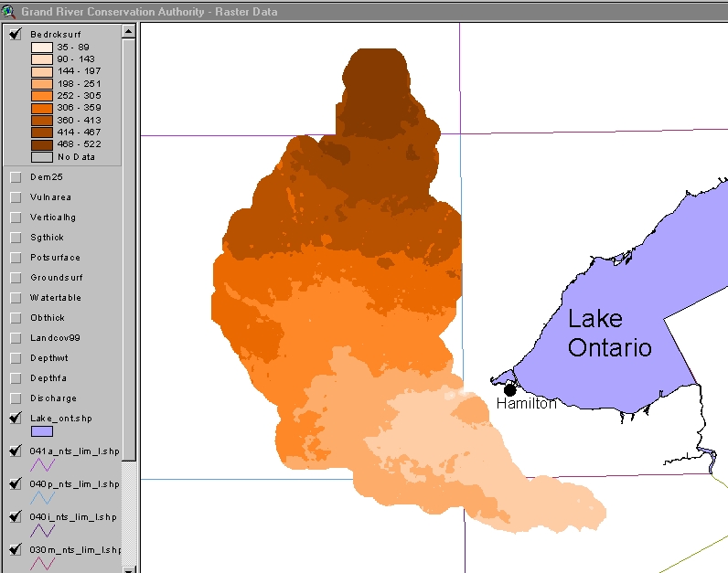Check the Sgthick layer box
This screenshot has width=728, height=573.
(x=16, y=238)
